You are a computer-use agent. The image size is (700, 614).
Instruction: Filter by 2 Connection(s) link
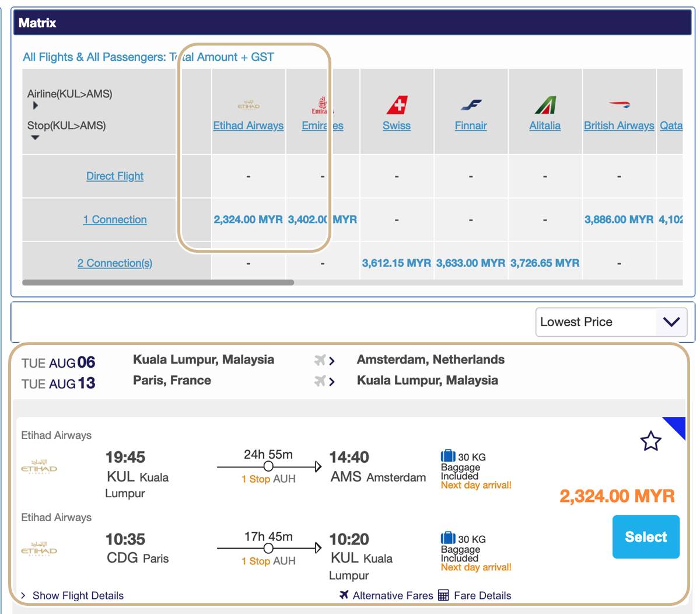(x=115, y=263)
